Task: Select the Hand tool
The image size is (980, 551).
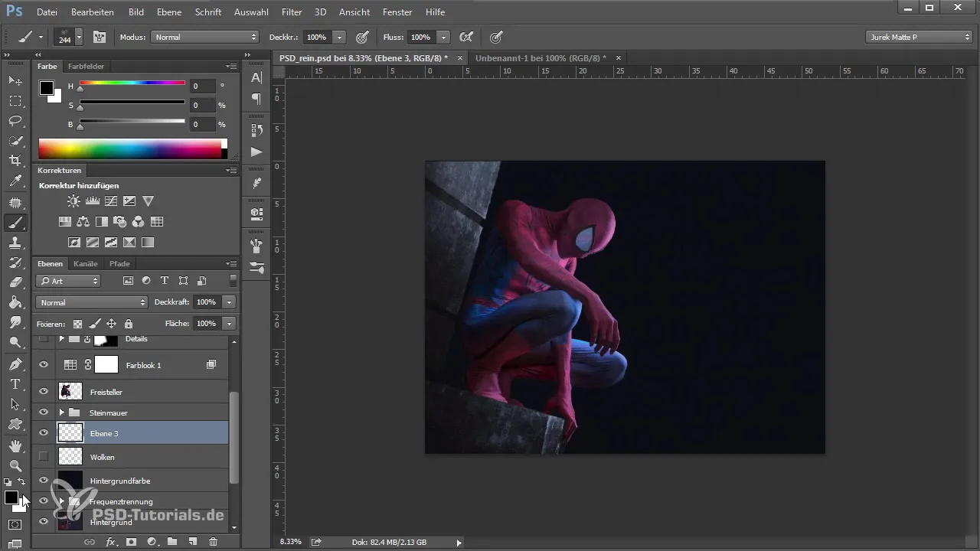Action: 15,445
